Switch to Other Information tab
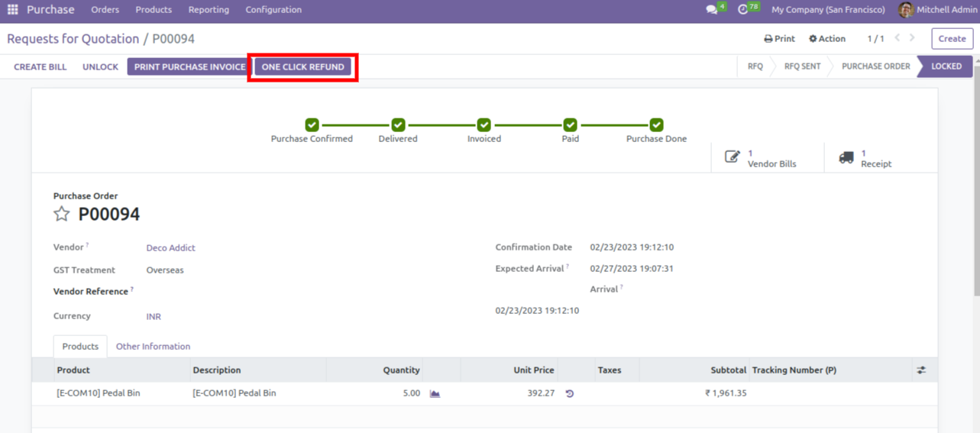The image size is (980, 433). [153, 347]
